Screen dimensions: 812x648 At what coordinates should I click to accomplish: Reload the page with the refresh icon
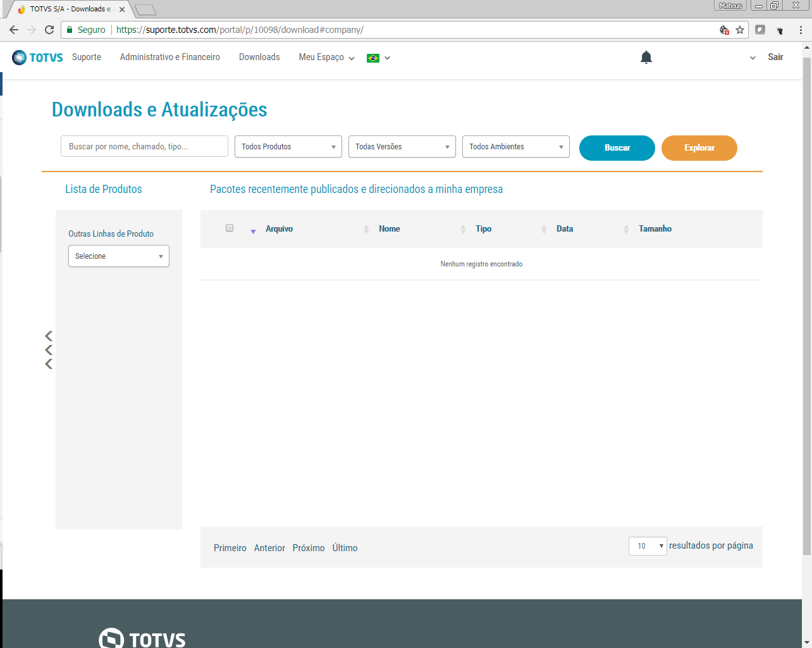coord(49,30)
